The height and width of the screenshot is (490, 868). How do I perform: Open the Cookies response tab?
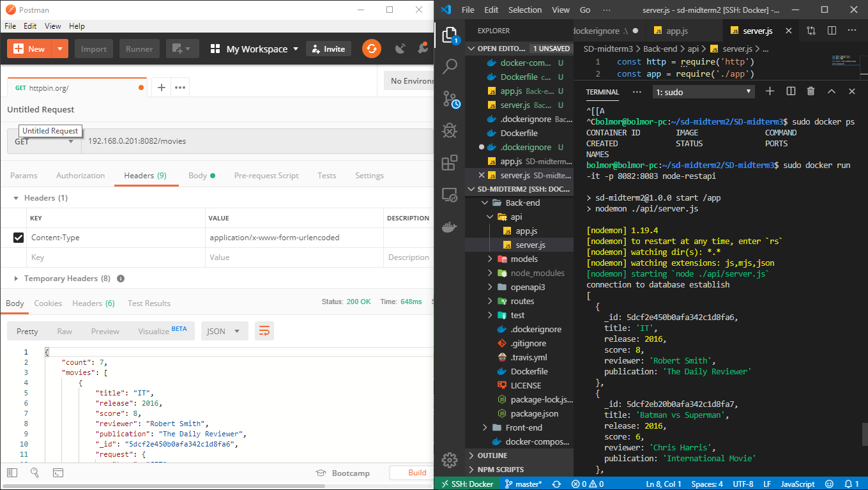[49, 303]
